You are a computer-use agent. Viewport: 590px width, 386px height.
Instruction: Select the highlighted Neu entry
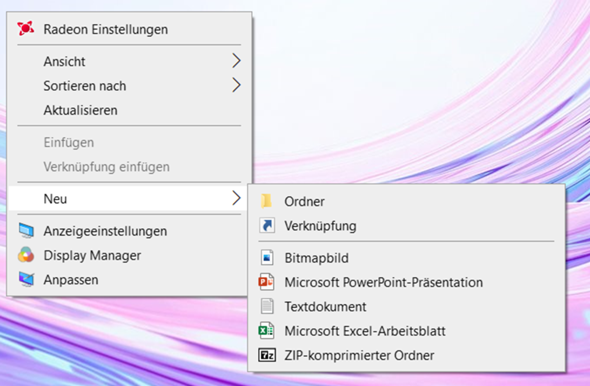click(128, 198)
